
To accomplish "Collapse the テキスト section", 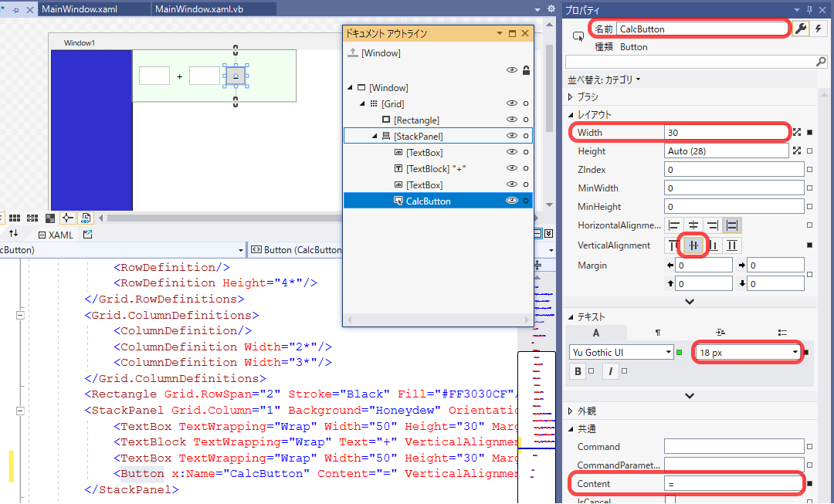I will [x=571, y=317].
